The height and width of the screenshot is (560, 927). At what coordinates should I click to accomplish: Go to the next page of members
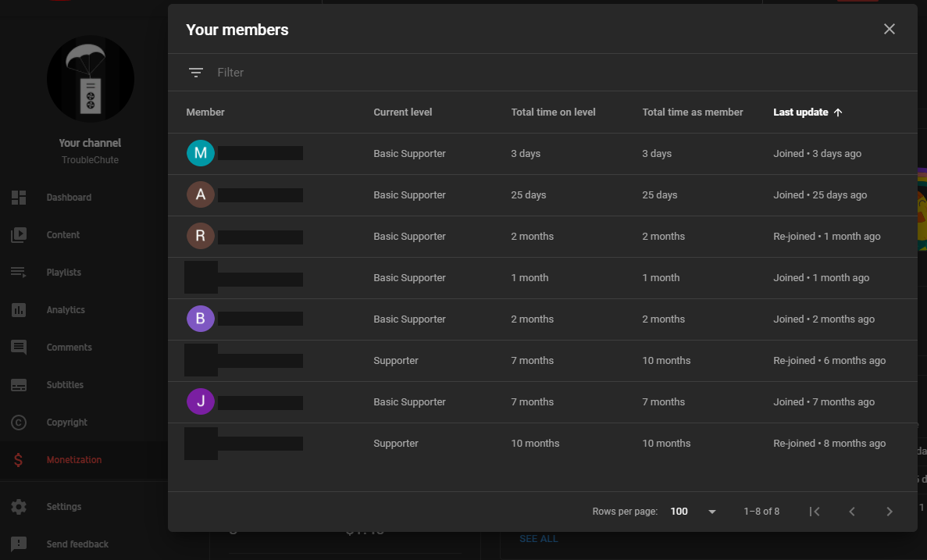tap(890, 512)
